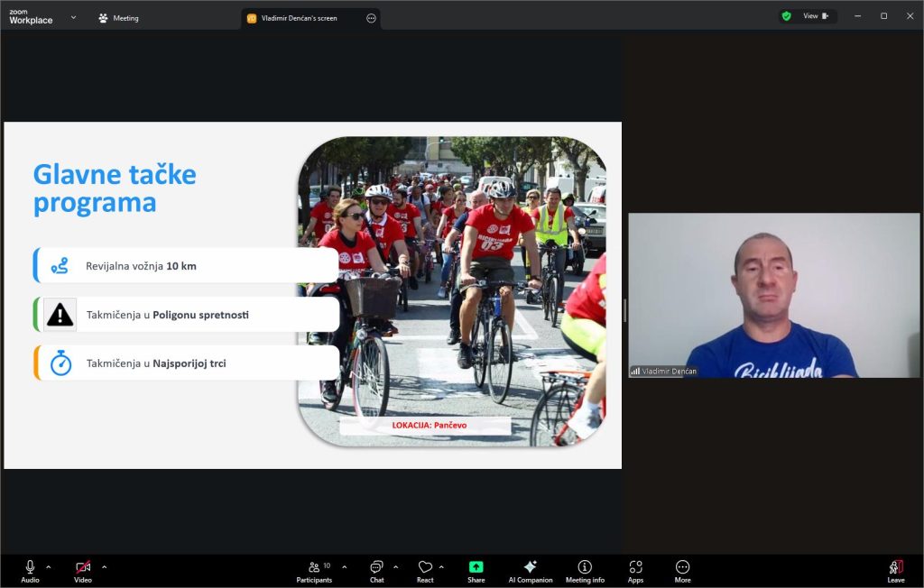This screenshot has width=924, height=588.
Task: Toggle microphone with the Audio button
Action: [30, 571]
